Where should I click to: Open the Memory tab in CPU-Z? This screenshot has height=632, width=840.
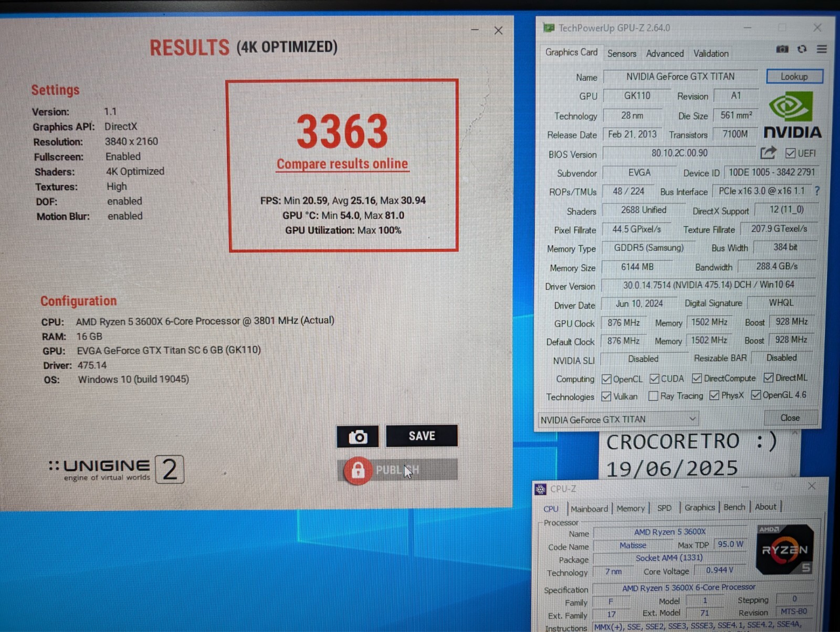tap(631, 508)
